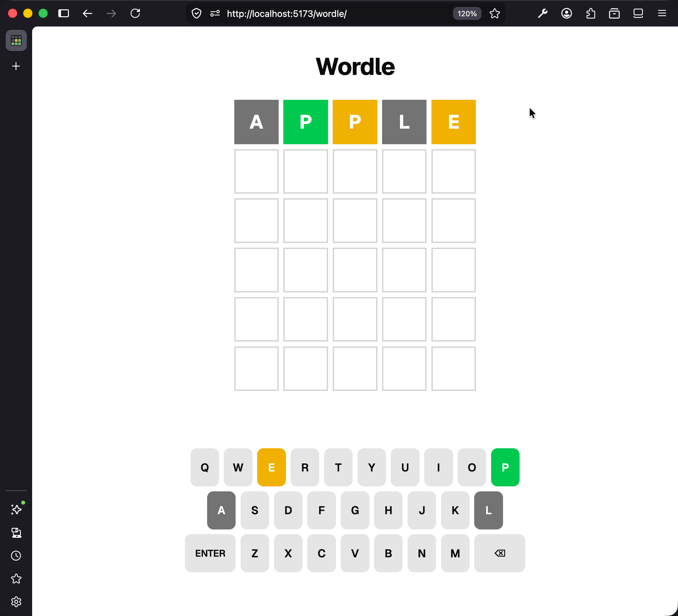This screenshot has height=616, width=678.
Task: Click the F key on keyboard
Action: click(321, 510)
